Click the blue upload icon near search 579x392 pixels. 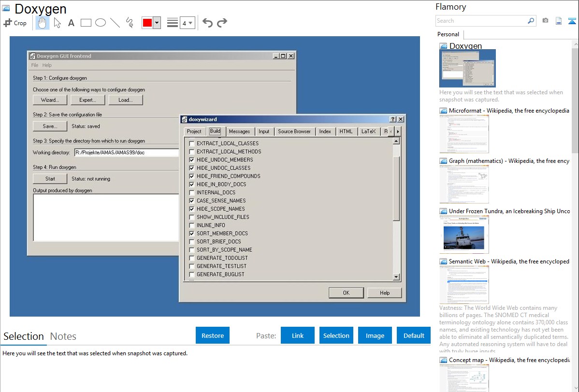(x=572, y=21)
